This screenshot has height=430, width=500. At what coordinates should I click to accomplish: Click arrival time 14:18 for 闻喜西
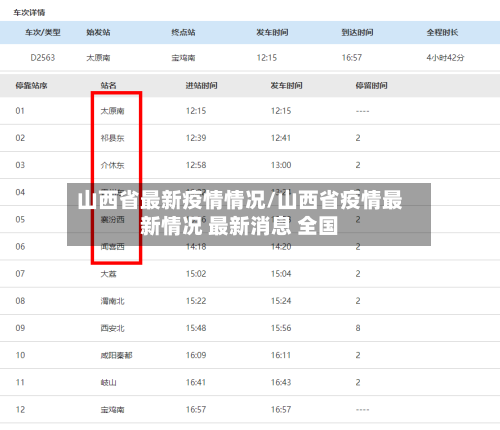196,247
